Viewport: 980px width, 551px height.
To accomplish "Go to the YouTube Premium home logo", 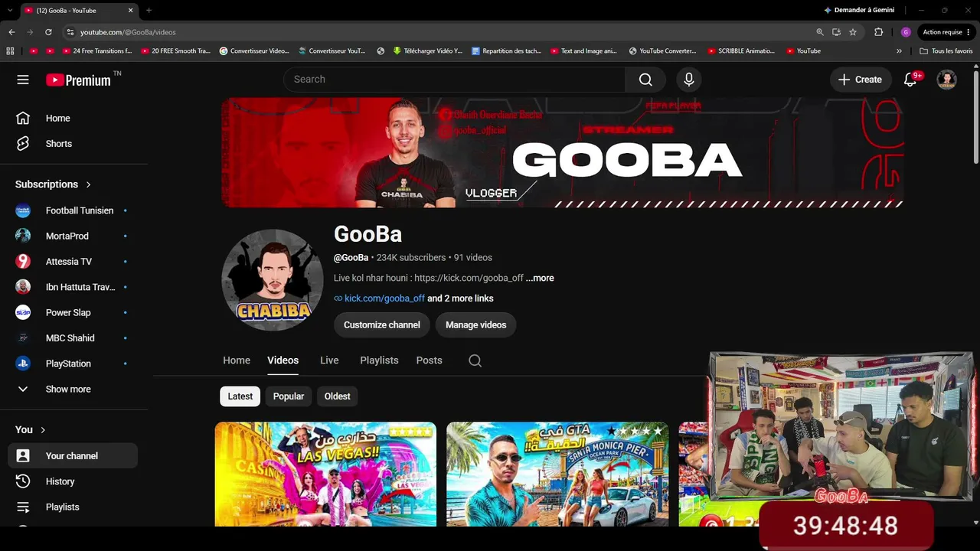I will click(x=78, y=80).
